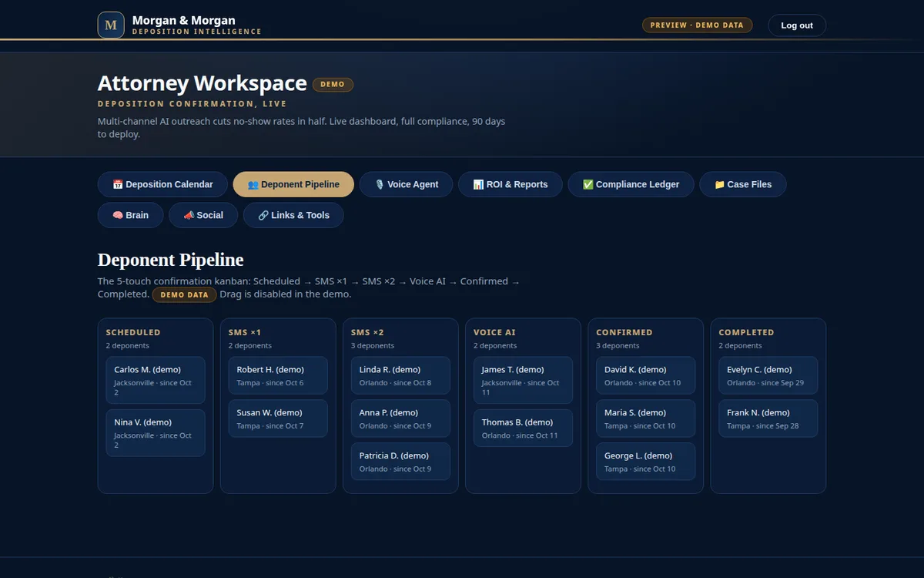Image resolution: width=924 pixels, height=578 pixels.
Task: Click the SMS ×1 column header
Action: pyautogui.click(x=245, y=332)
